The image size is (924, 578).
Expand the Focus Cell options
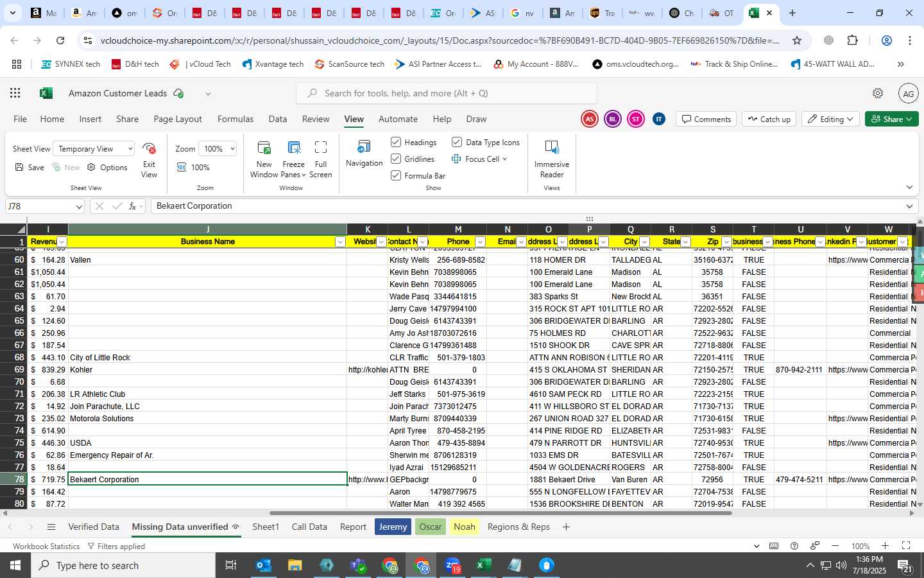(504, 159)
